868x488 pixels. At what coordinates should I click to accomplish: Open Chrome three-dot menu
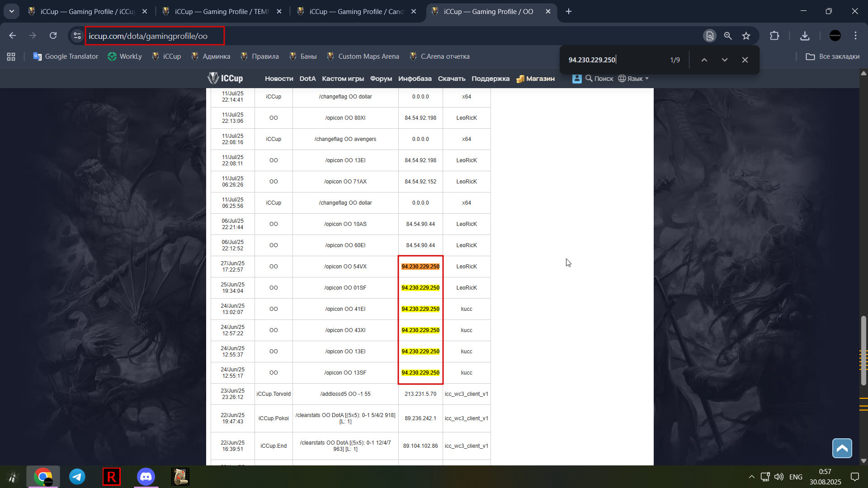click(x=855, y=36)
